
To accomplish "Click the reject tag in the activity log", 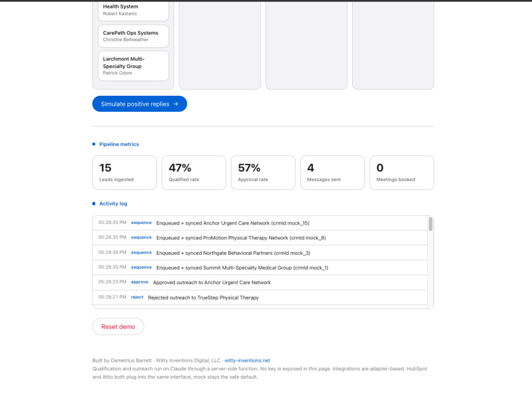I will 137,297.
